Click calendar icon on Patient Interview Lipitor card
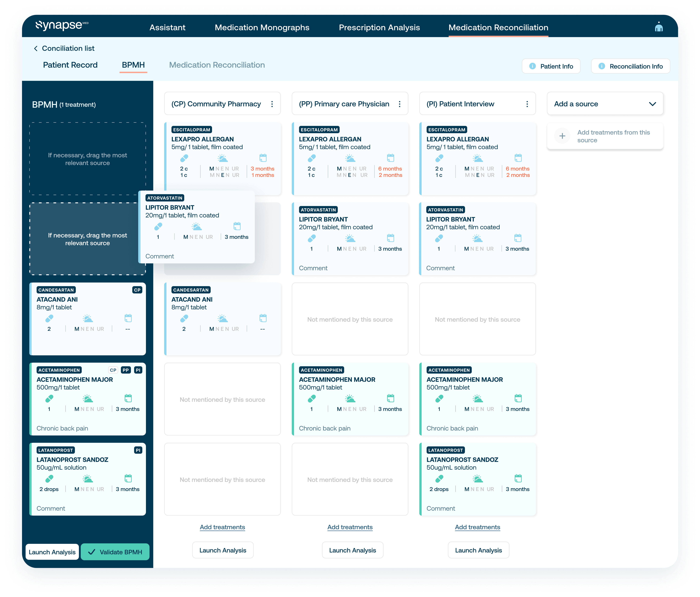This screenshot has height=597, width=700. 518,238
